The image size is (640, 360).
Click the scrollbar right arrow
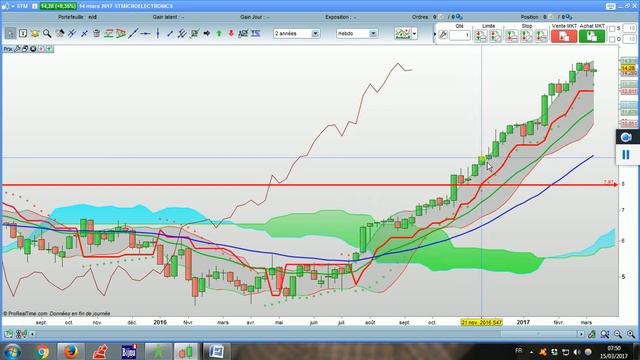(x=581, y=334)
